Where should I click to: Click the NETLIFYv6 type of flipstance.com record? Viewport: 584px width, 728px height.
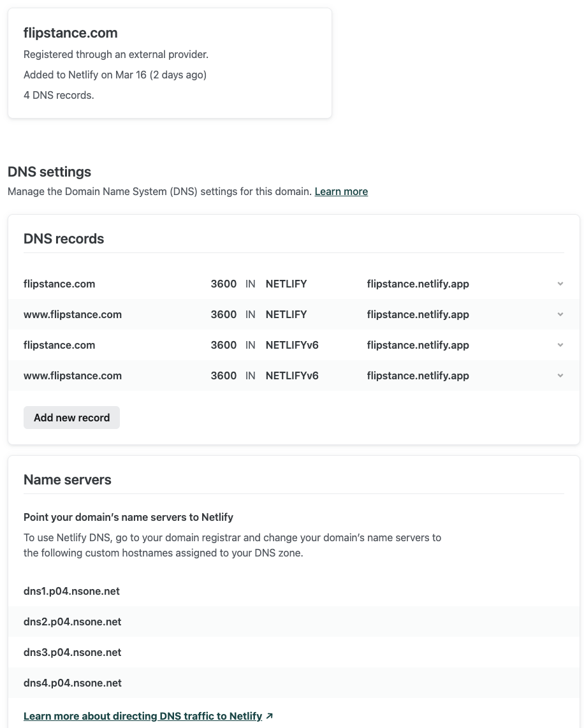[292, 345]
